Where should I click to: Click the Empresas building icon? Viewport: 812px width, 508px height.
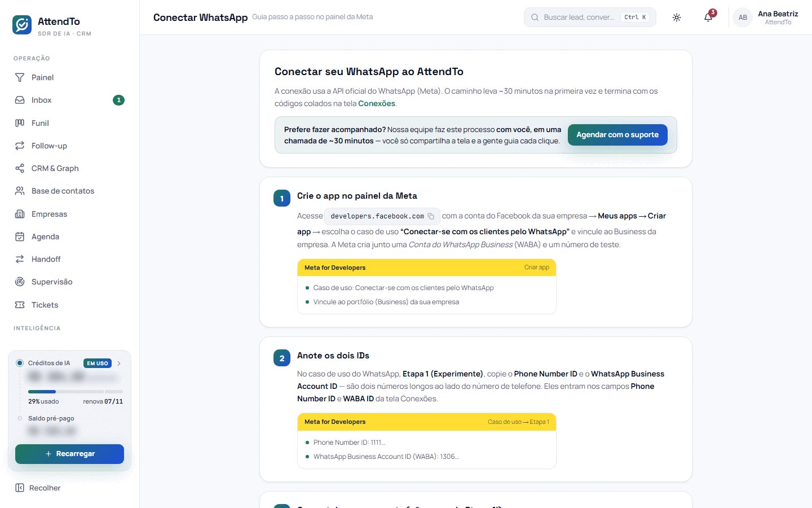pyautogui.click(x=20, y=214)
